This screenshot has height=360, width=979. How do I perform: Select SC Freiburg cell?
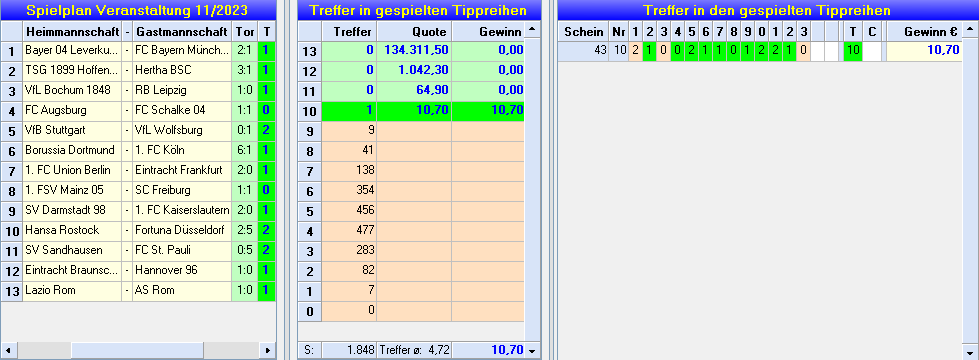[x=182, y=190]
